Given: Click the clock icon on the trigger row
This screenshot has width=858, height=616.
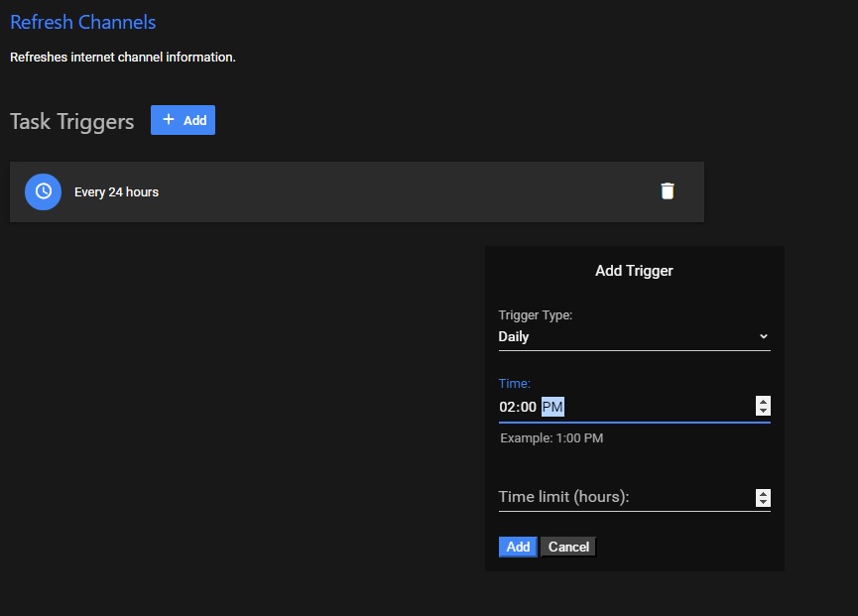Looking at the screenshot, I should tap(43, 191).
